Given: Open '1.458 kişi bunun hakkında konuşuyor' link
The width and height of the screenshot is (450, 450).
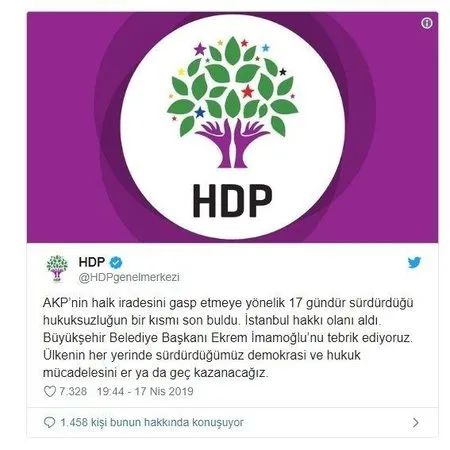Looking at the screenshot, I should coord(152,423).
